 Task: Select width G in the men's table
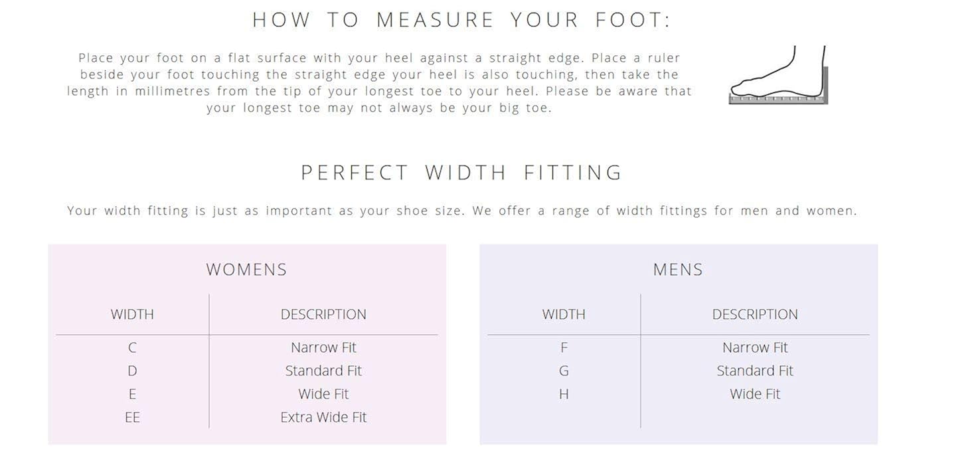pyautogui.click(x=564, y=371)
